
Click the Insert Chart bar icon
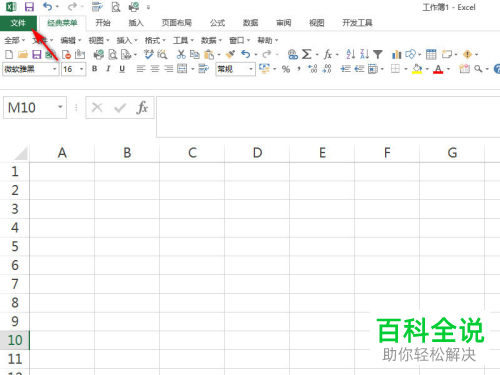coord(396,54)
